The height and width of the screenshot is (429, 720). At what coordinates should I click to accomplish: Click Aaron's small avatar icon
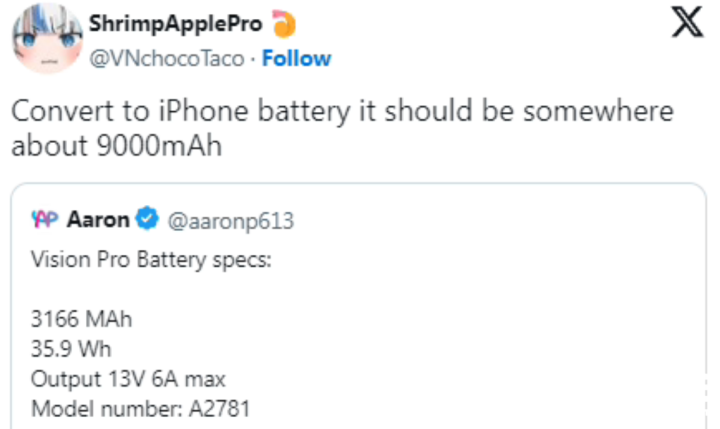[x=46, y=220]
